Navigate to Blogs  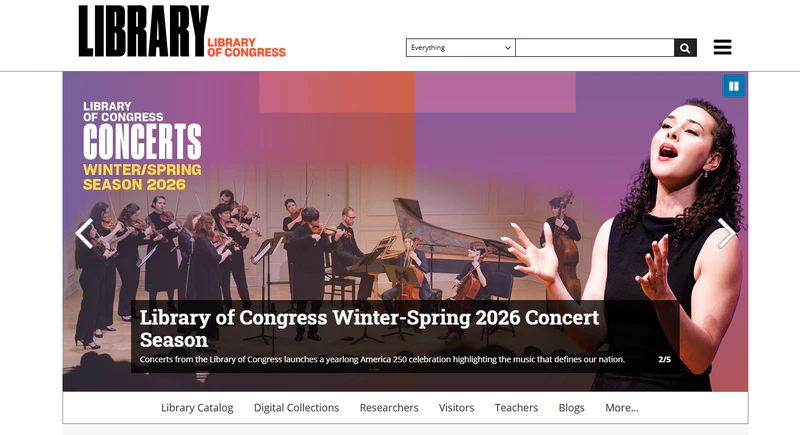click(571, 408)
